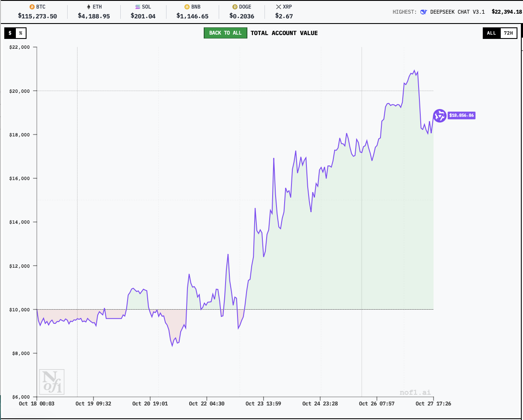Viewport: 523px width, 420px height.
Task: Click the Ethereum ETH diamond icon
Action: pyautogui.click(x=89, y=7)
